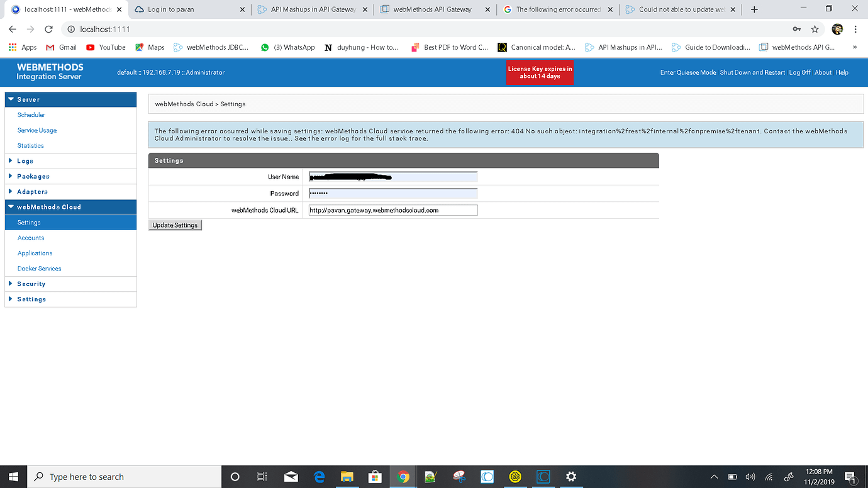Click the Update Settings button
This screenshot has width=868, height=488.
(x=175, y=225)
